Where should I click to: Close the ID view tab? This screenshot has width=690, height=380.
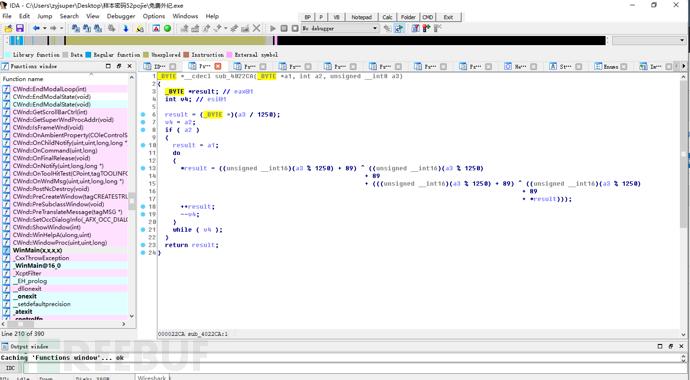coord(172,66)
